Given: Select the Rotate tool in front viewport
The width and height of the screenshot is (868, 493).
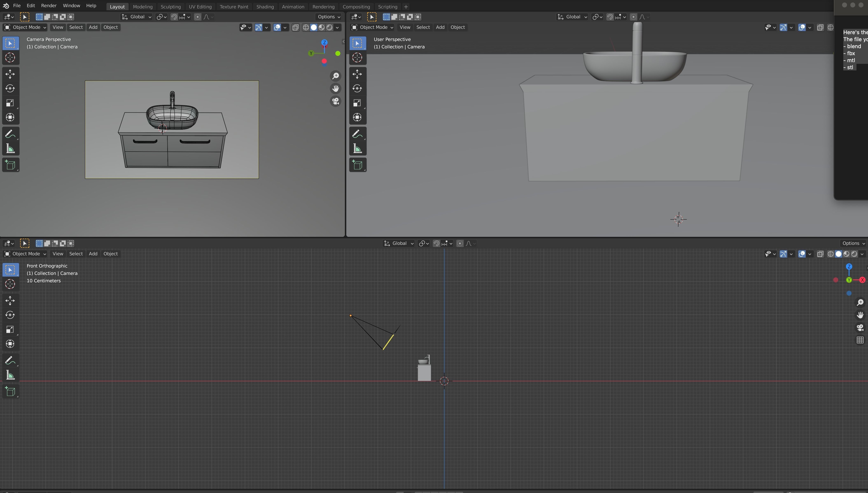Looking at the screenshot, I should click(10, 315).
